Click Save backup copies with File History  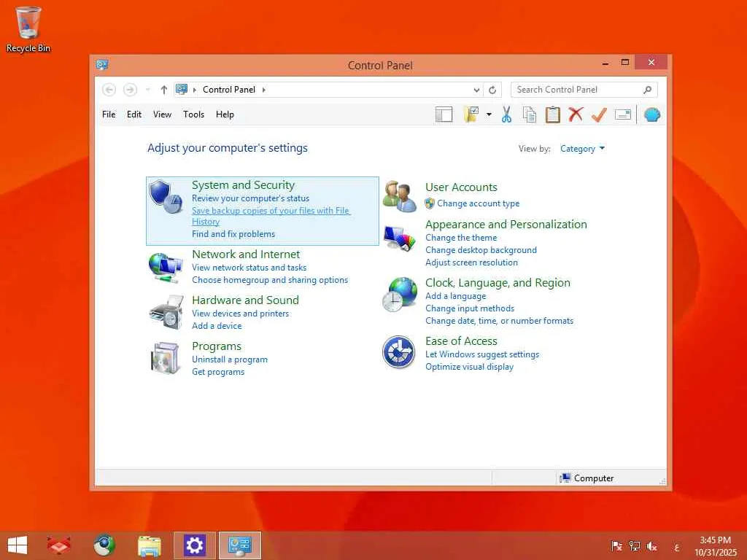click(271, 216)
